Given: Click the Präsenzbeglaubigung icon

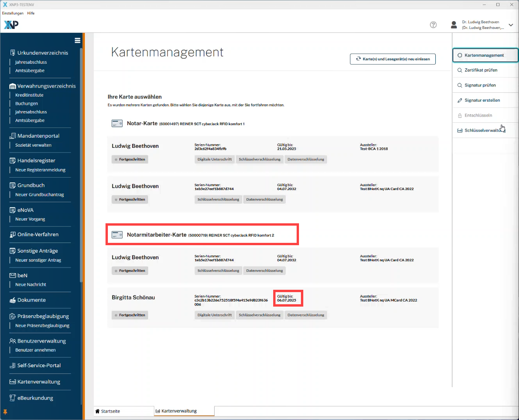Looking at the screenshot, I should pyautogui.click(x=13, y=316).
